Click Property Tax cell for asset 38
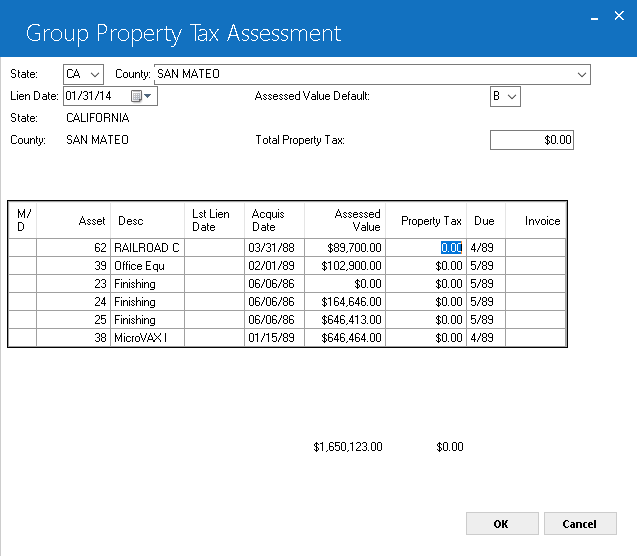This screenshot has width=637, height=556. (x=426, y=338)
